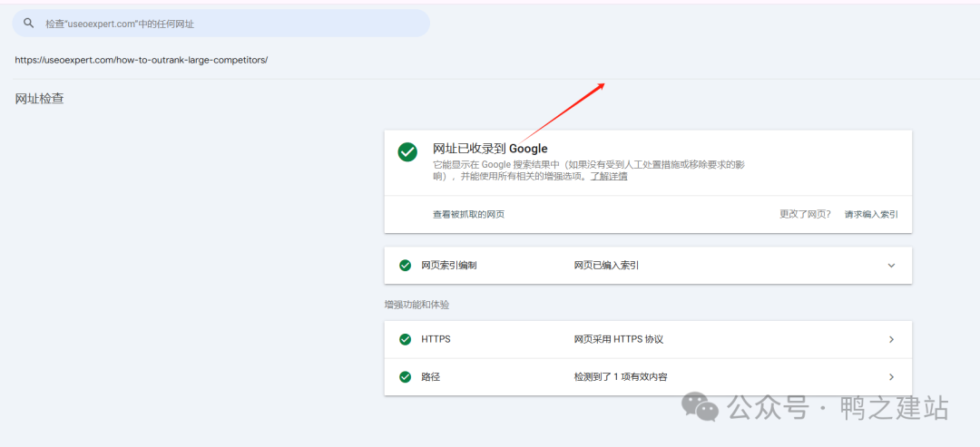Click the green check beside 路径
This screenshot has height=447, width=980.
click(x=405, y=377)
